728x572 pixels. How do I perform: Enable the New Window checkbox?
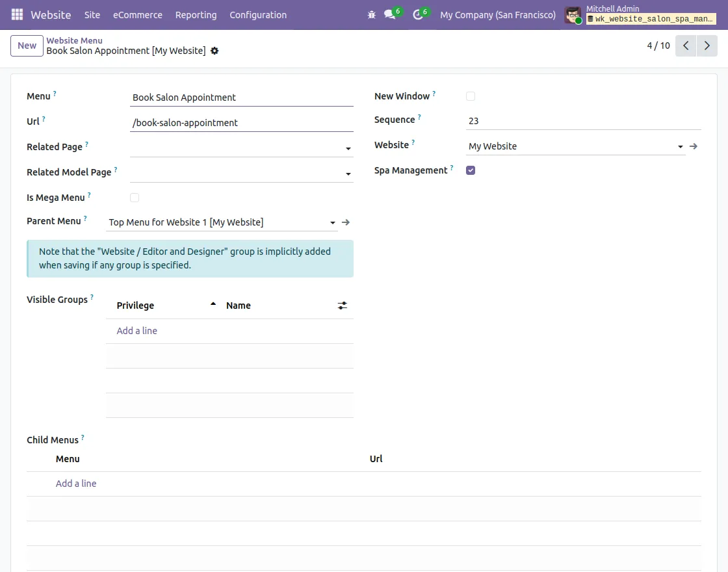tap(471, 96)
